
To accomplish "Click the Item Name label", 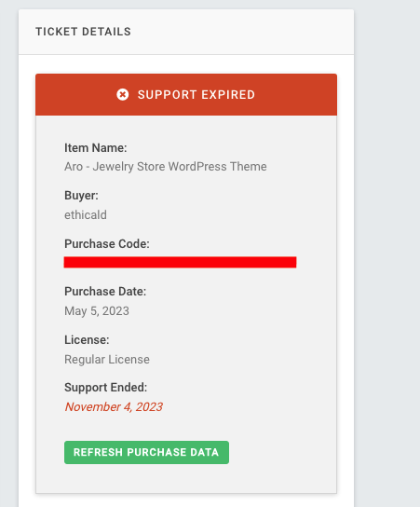I will click(96, 148).
